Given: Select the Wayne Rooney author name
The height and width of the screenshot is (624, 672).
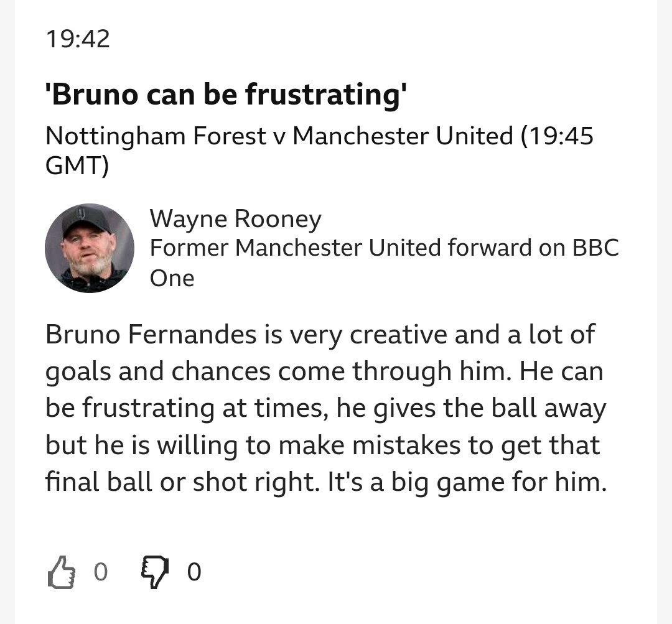Looking at the screenshot, I should (235, 218).
